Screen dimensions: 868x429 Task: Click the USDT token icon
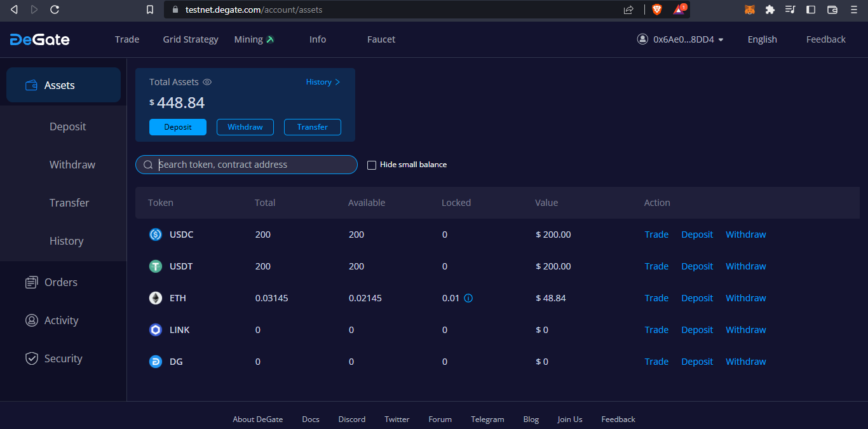click(156, 266)
